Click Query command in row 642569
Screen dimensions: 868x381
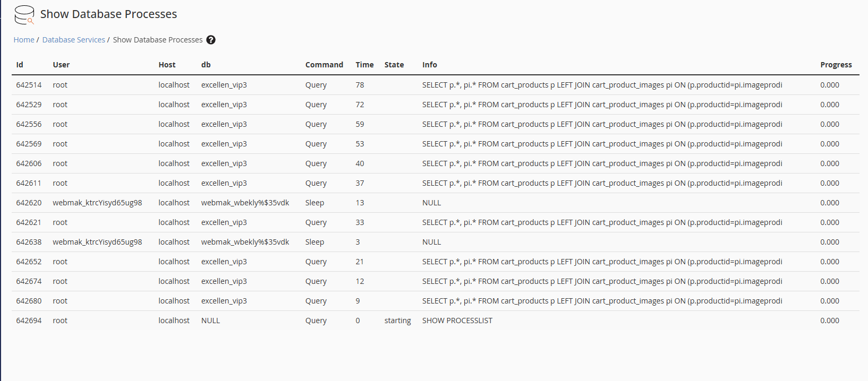coord(316,144)
